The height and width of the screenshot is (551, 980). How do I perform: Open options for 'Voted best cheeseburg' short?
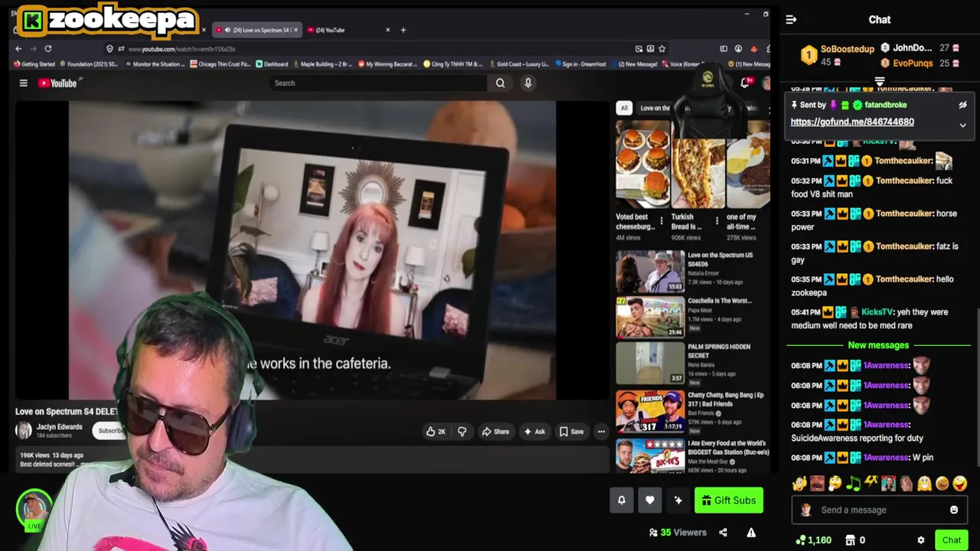tap(661, 220)
